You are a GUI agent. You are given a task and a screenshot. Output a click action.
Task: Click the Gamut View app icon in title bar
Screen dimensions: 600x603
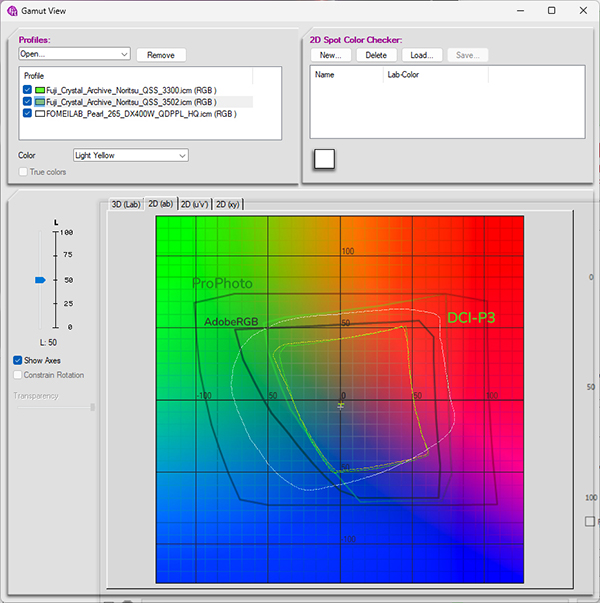pyautogui.click(x=12, y=11)
